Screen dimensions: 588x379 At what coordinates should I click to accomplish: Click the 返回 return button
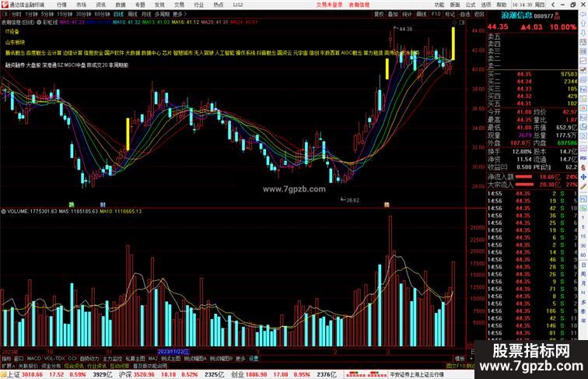point(479,14)
